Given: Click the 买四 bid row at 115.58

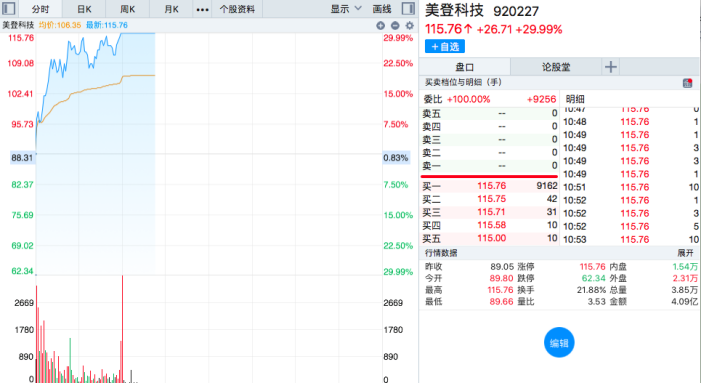Looking at the screenshot, I should point(490,225).
